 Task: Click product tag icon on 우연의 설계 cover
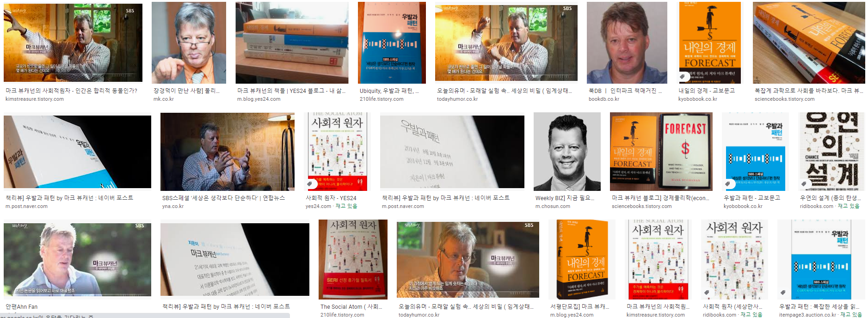coord(804,184)
